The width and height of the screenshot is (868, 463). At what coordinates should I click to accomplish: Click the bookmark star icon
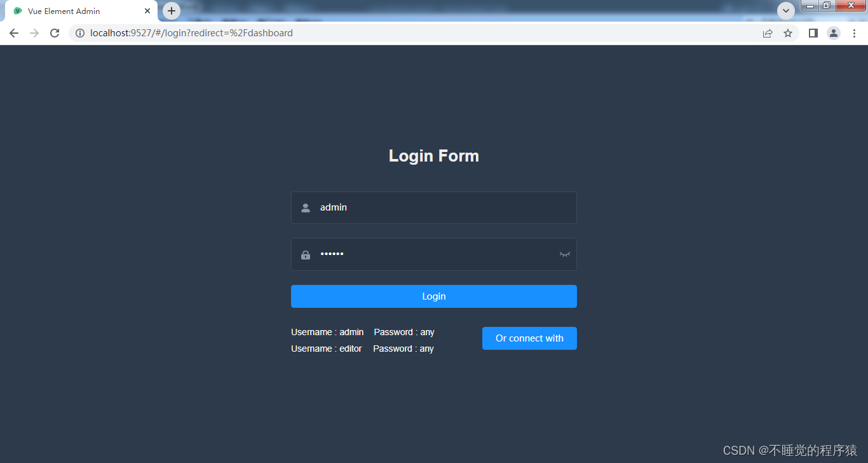pos(788,33)
